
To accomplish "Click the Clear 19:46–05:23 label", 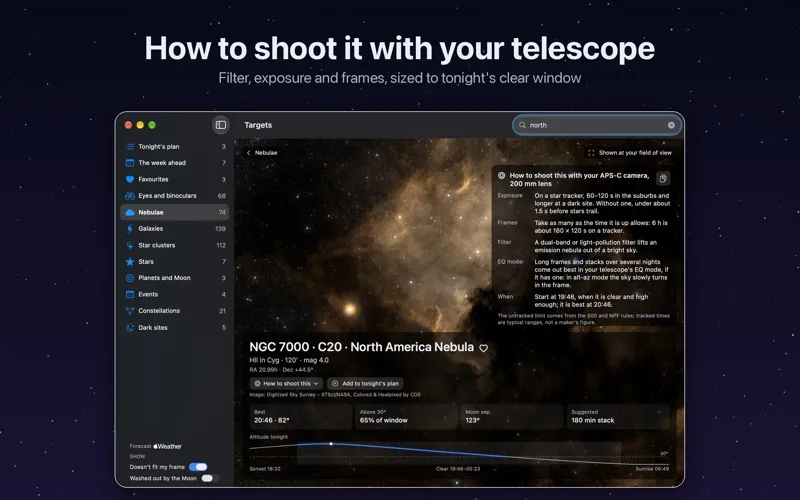I will tap(458, 469).
